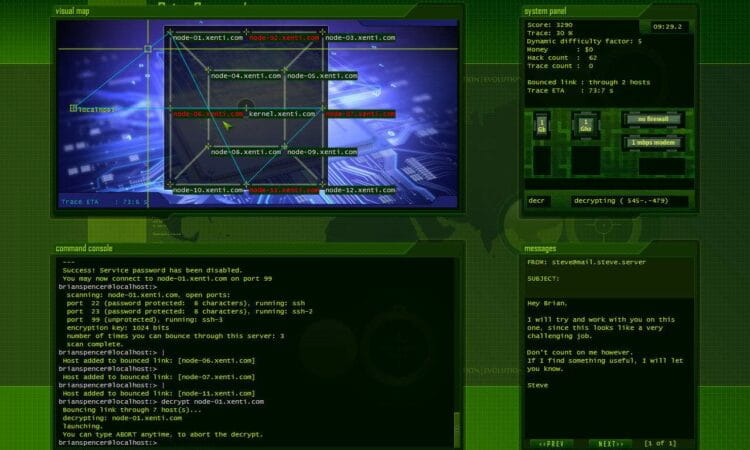Click the '1 mbps modem' slot
This screenshot has width=750, height=450.
pos(653,142)
